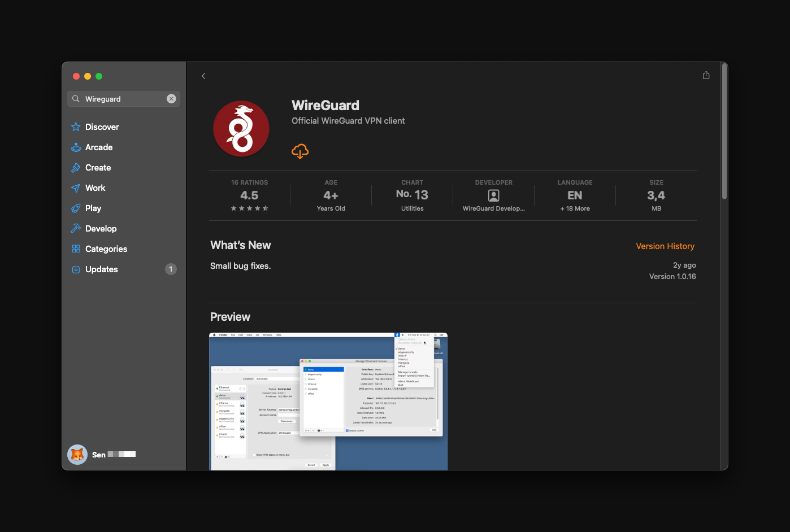Click the Categories grid icon
The height and width of the screenshot is (532, 790).
point(76,249)
